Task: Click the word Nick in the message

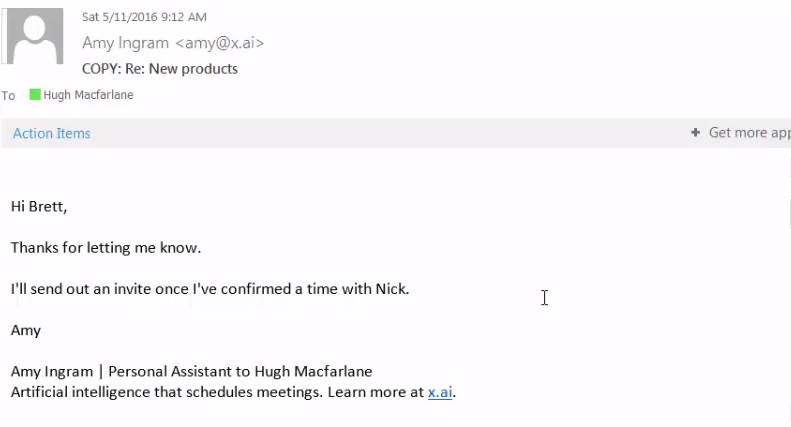Action: (390, 288)
